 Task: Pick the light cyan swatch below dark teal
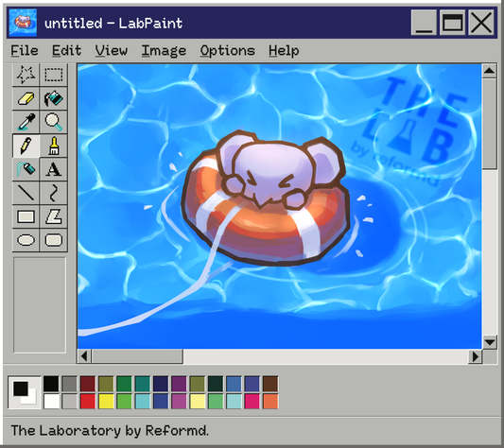143,401
